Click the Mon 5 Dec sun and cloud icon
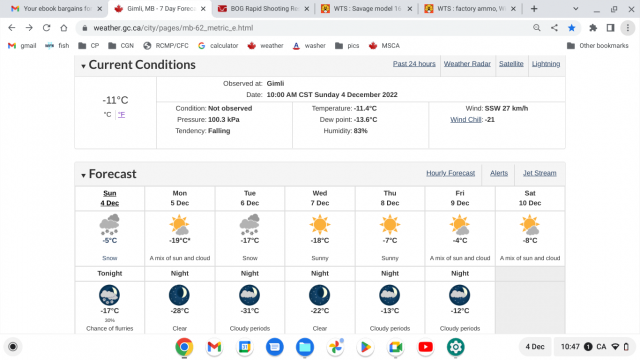This screenshot has height=360, width=640. tap(180, 224)
